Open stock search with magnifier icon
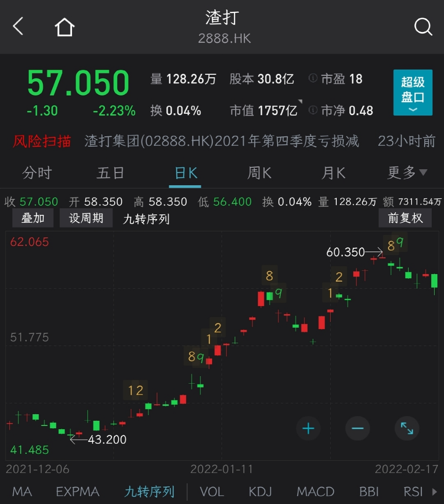Image resolution: width=444 pixels, height=504 pixels. (x=423, y=27)
